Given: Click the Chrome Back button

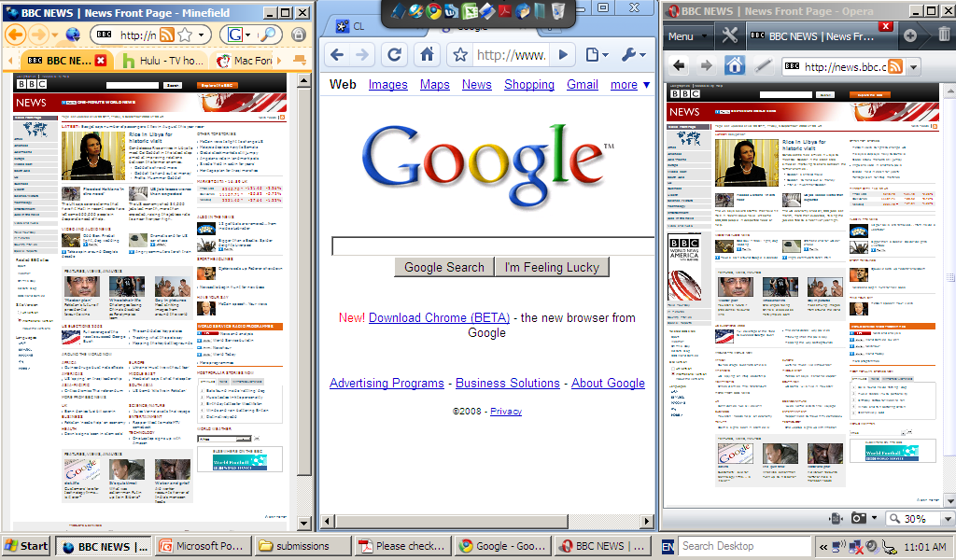Looking at the screenshot, I should click(x=336, y=55).
